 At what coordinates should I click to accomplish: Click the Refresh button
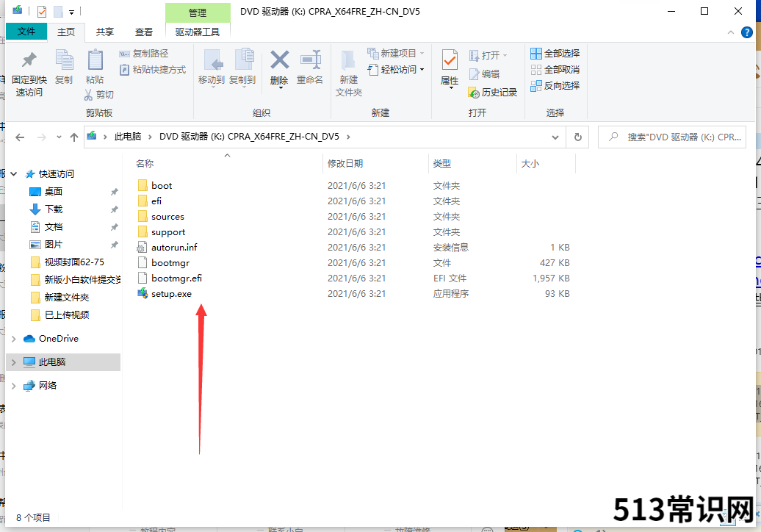pos(577,137)
